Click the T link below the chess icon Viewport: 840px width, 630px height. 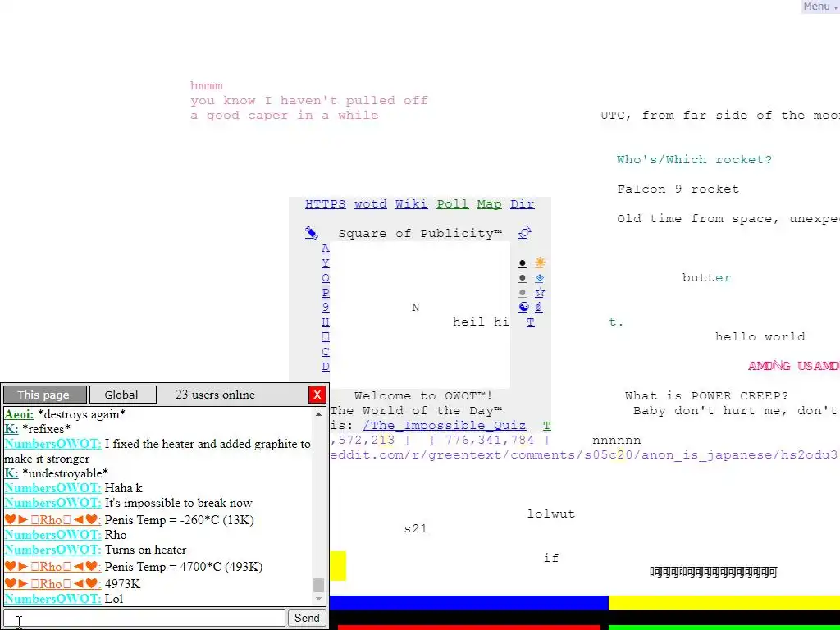[531, 322]
